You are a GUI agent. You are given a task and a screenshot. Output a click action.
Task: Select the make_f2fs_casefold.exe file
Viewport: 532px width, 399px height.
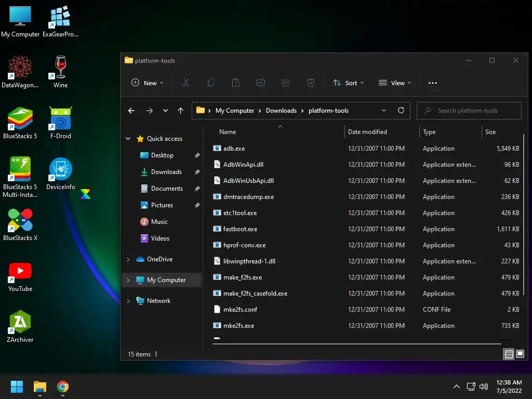click(x=366, y=294)
